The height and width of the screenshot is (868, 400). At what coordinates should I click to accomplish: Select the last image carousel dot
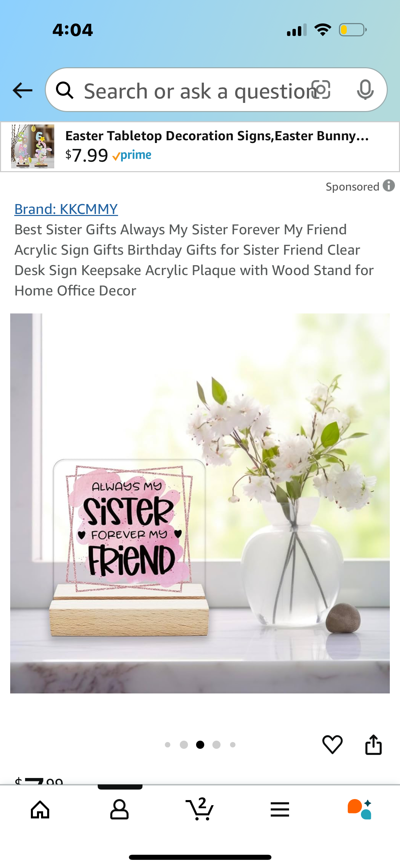click(x=233, y=745)
